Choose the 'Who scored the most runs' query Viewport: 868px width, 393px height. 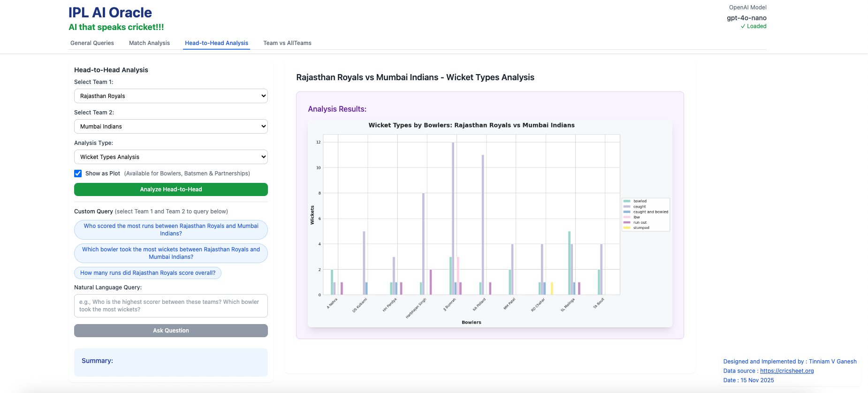click(x=171, y=230)
